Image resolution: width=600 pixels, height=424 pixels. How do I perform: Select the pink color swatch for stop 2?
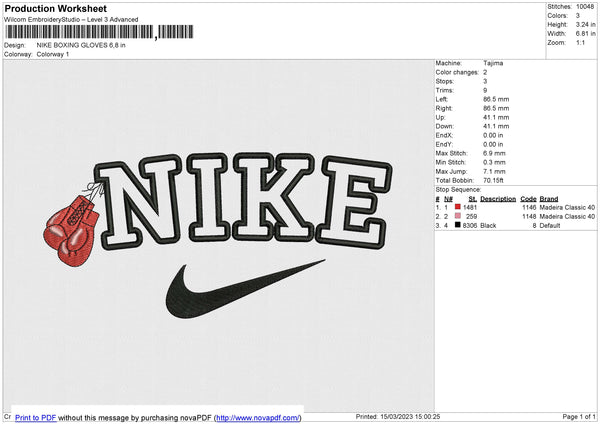point(458,216)
